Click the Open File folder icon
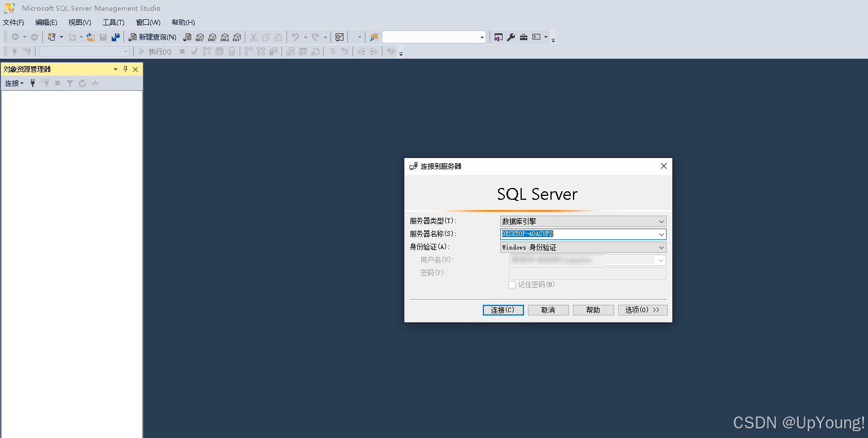This screenshot has height=438, width=868. (x=90, y=37)
